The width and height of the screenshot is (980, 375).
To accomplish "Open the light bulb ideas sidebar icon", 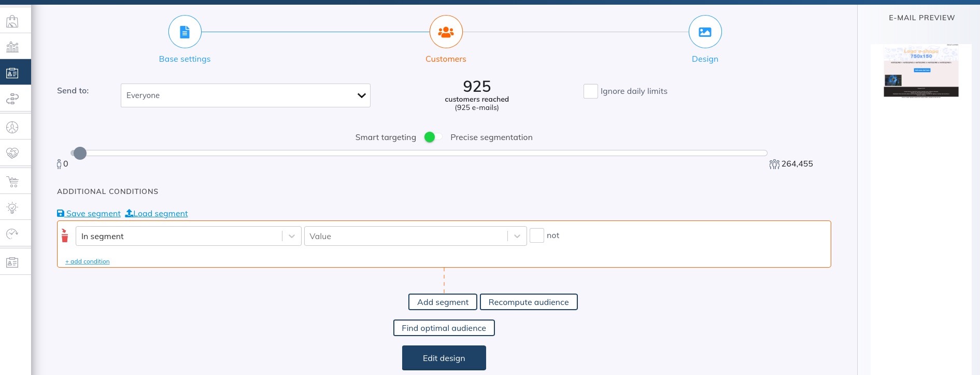I will (x=12, y=208).
